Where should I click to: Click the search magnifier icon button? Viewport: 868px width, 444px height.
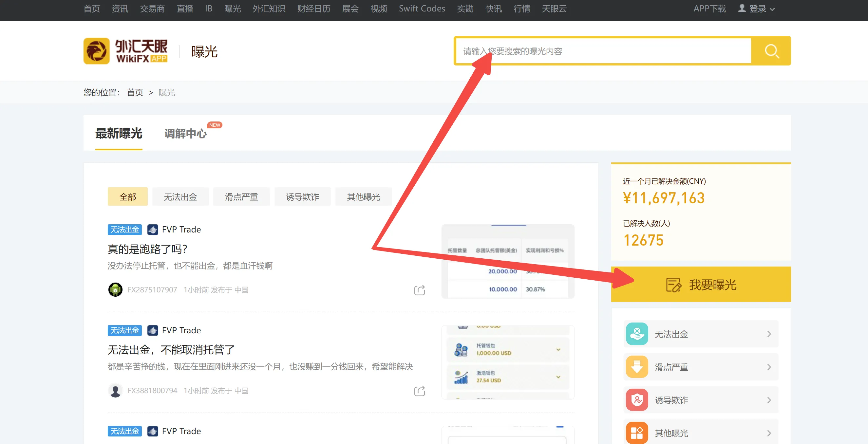771,51
